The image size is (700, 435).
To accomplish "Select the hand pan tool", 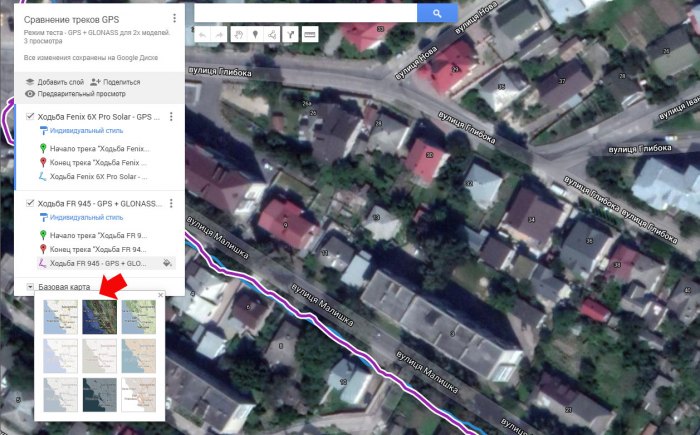I will tap(239, 34).
